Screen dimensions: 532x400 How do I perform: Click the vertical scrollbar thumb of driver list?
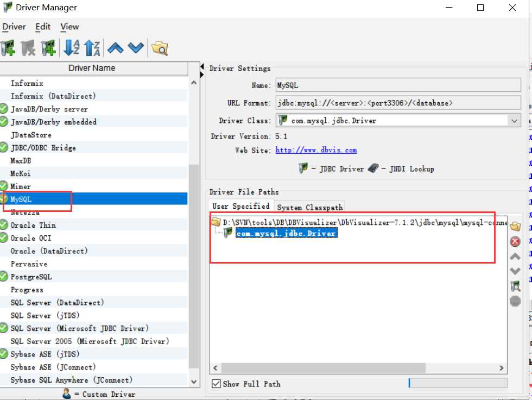(194, 266)
